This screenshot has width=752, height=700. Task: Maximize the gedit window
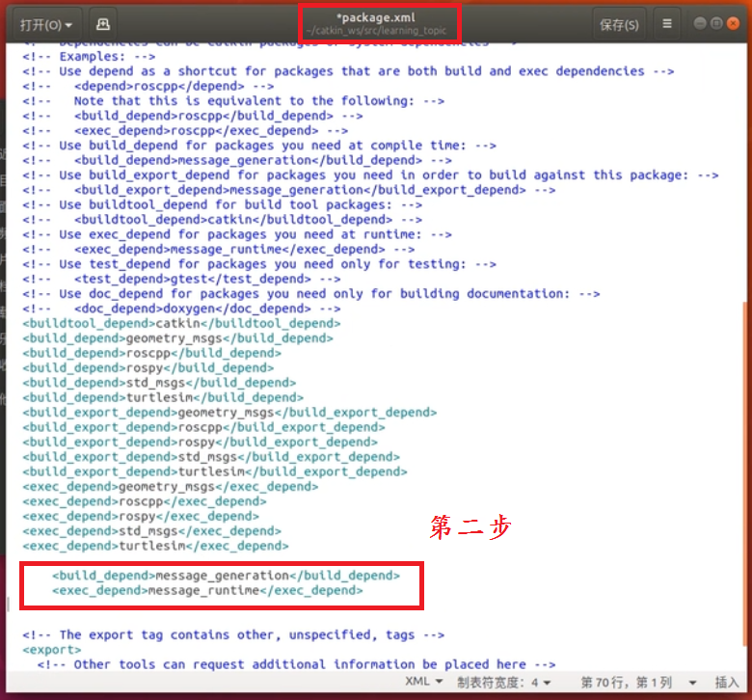pyautogui.click(x=716, y=23)
